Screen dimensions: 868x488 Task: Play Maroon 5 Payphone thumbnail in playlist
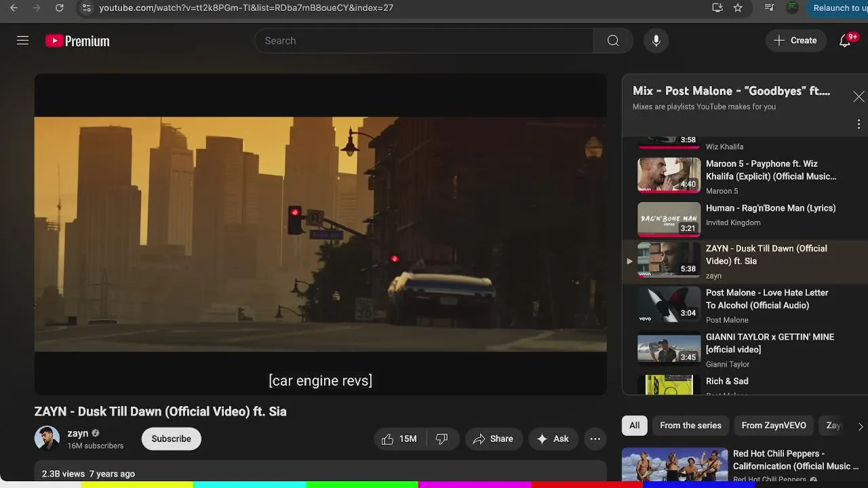669,176
